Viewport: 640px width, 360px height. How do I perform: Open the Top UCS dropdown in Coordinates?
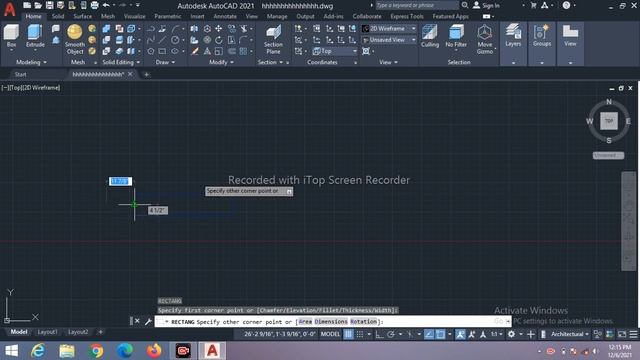pos(335,51)
